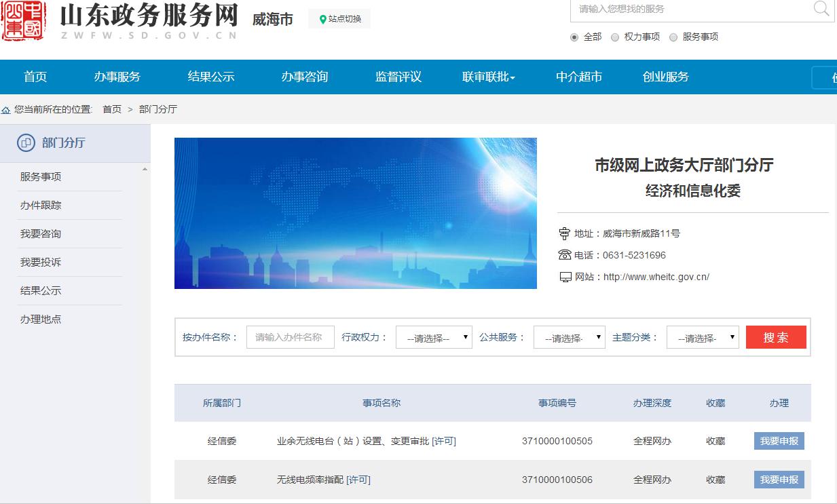Select the 权力事项 radio button
837x504 pixels.
(615, 37)
